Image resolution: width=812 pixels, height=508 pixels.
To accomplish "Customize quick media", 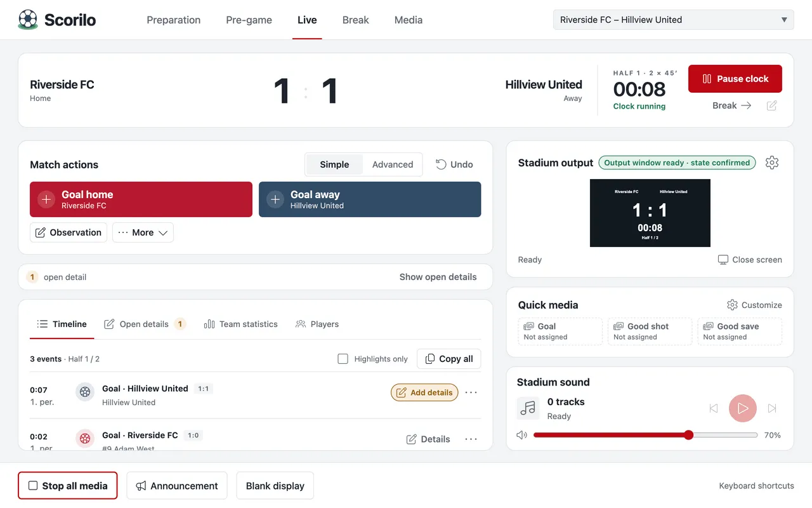I will pos(754,305).
